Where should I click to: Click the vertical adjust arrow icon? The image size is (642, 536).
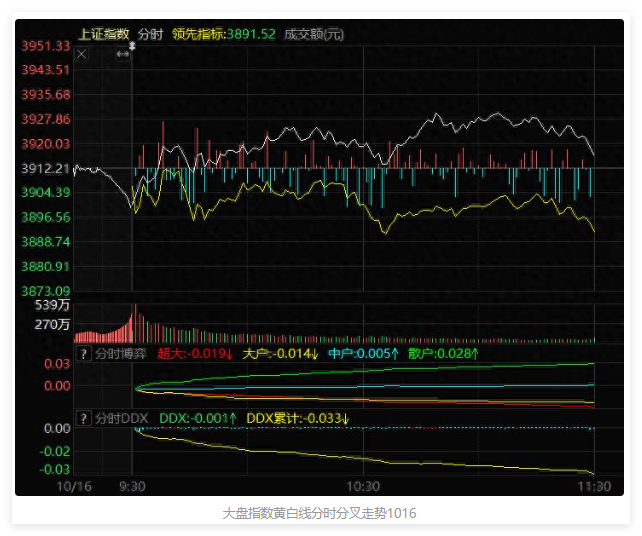(132, 45)
